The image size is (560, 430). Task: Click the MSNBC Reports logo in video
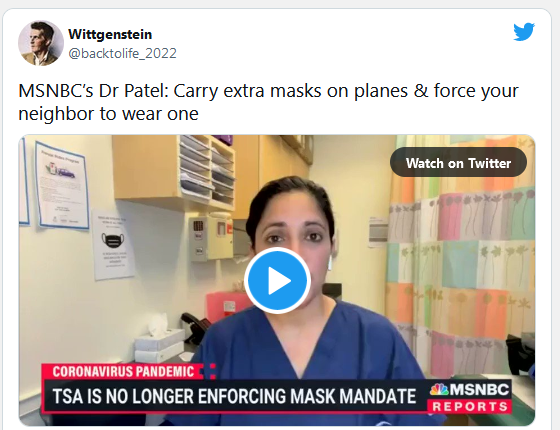470,396
